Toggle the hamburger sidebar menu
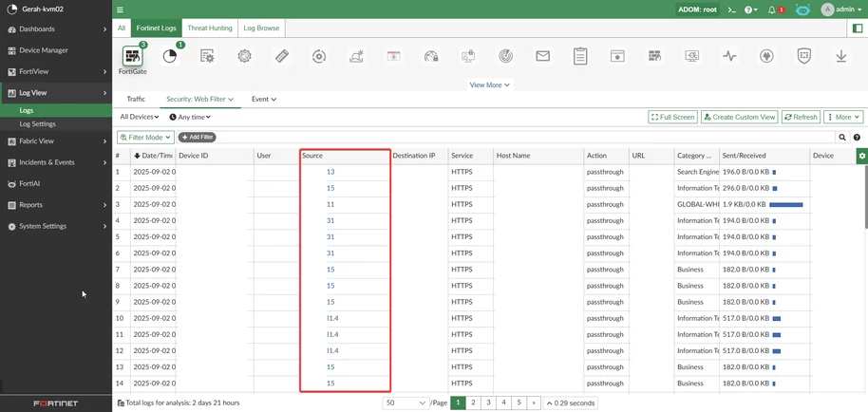 click(x=120, y=9)
